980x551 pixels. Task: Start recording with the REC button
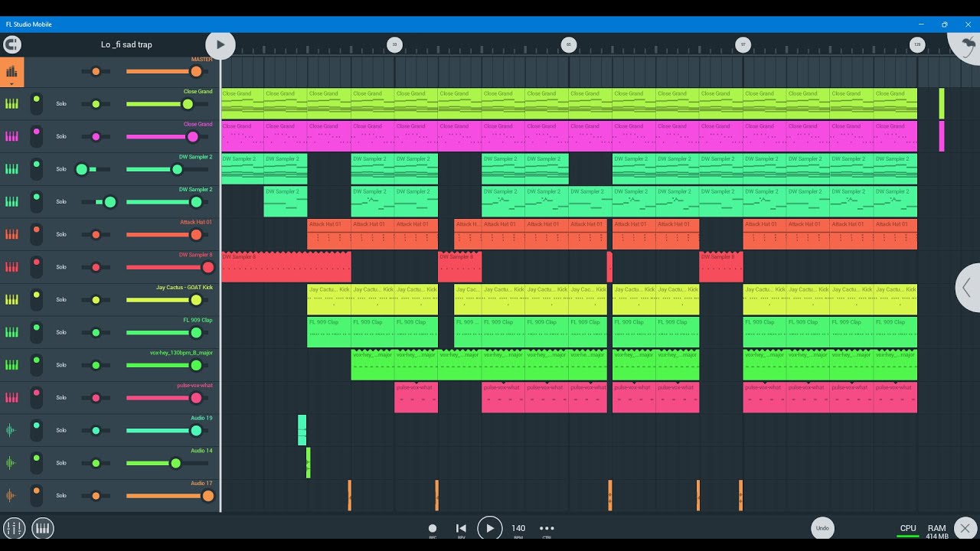(x=433, y=530)
